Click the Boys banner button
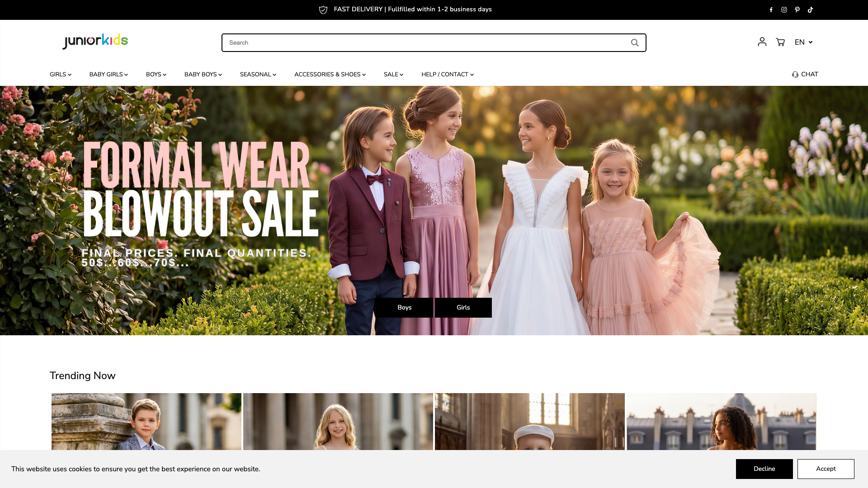Screen dimensions: 868x488 click(x=405, y=308)
